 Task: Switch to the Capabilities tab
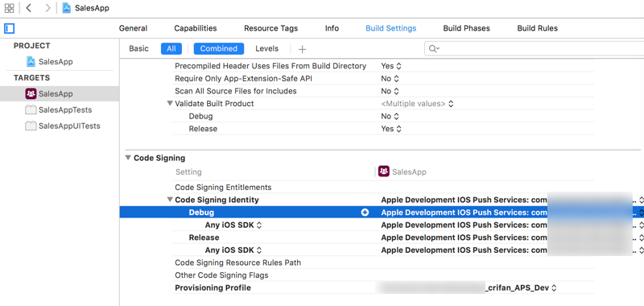[x=196, y=28]
